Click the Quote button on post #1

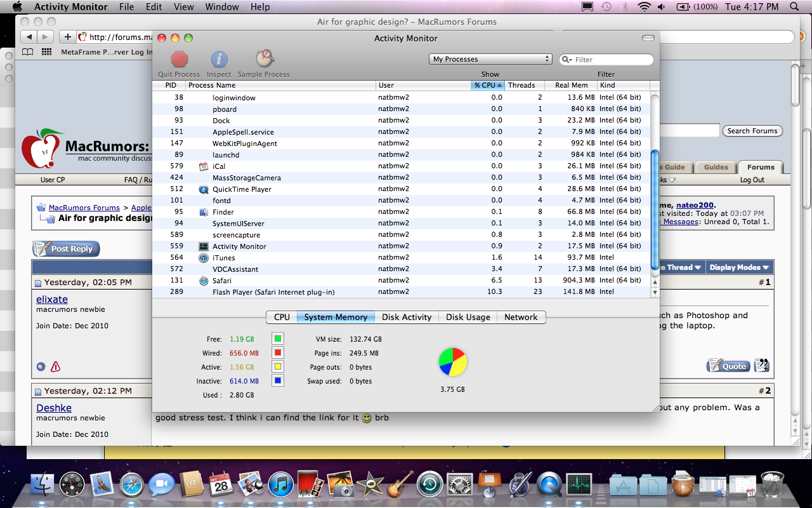(x=728, y=366)
